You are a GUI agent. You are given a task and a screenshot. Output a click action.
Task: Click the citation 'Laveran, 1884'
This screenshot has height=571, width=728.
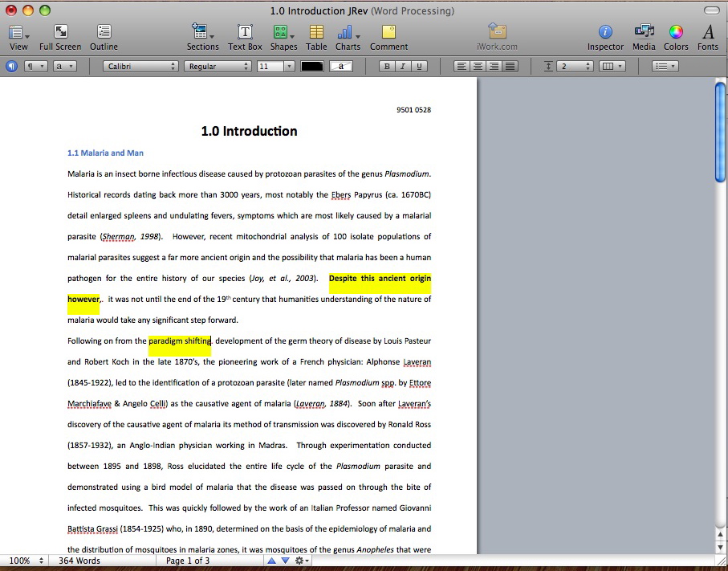[x=322, y=403]
